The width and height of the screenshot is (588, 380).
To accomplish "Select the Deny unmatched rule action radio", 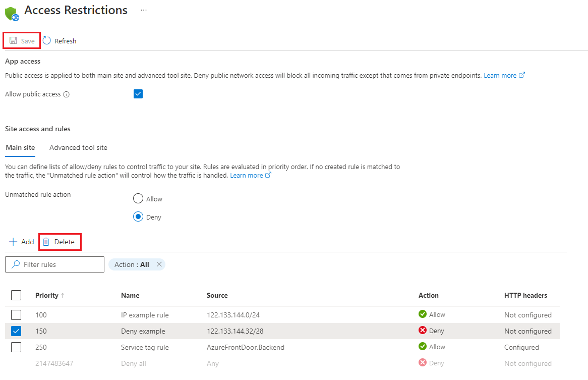I will point(138,217).
